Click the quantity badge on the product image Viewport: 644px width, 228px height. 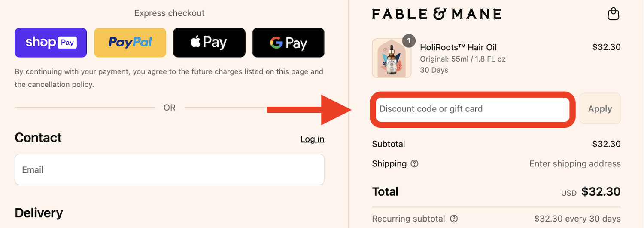coord(409,41)
